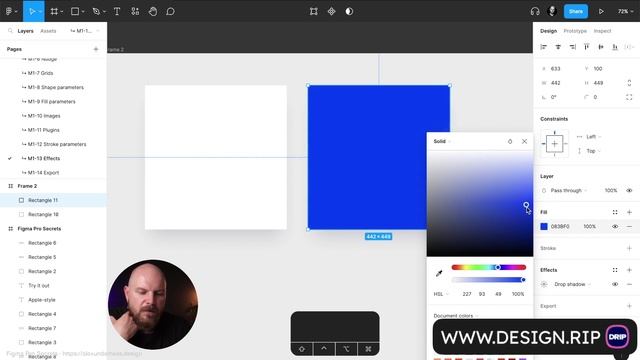
Task: Select the Hand tool
Action: [x=153, y=11]
